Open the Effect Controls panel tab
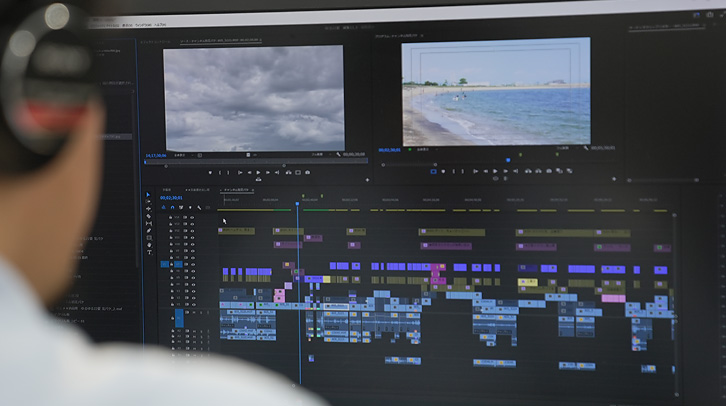726x406 pixels. click(x=155, y=42)
